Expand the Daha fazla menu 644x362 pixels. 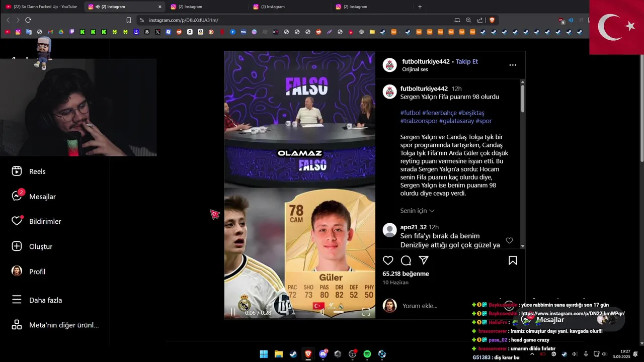coord(37,300)
